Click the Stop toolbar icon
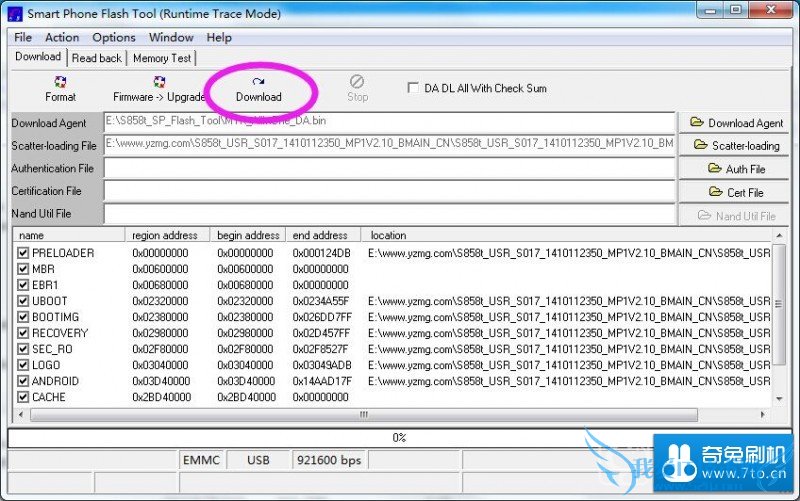The image size is (800, 501). pos(357,82)
